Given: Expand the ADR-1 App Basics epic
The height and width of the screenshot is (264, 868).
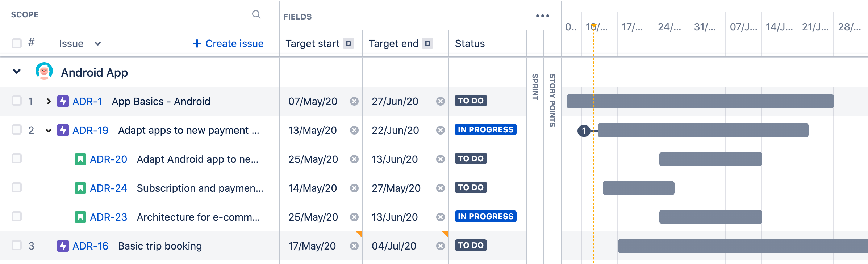Looking at the screenshot, I should click(49, 101).
